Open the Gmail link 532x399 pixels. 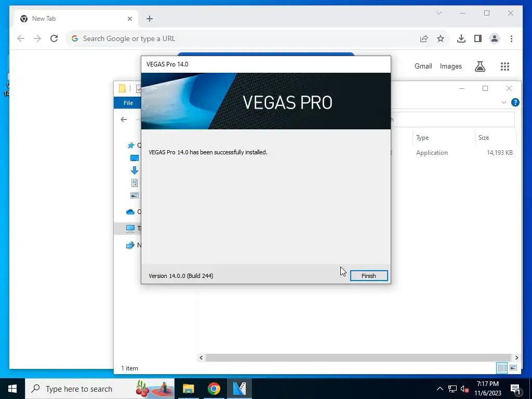pyautogui.click(x=423, y=66)
